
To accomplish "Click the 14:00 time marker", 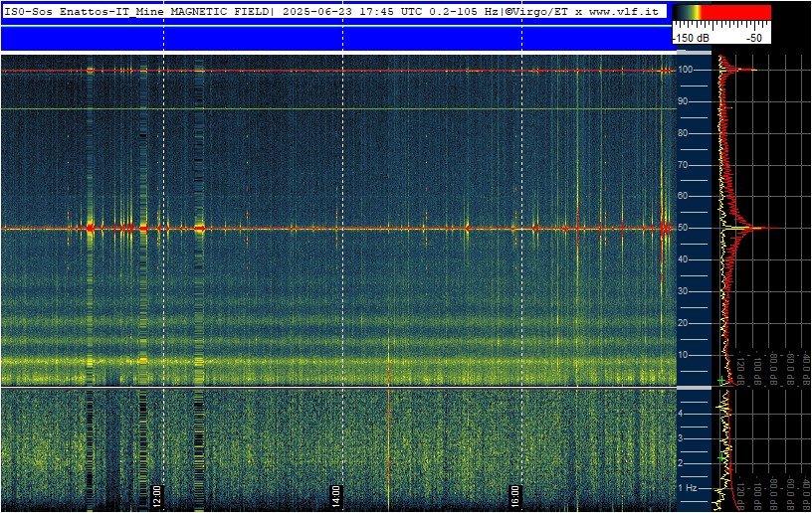I will (335, 497).
